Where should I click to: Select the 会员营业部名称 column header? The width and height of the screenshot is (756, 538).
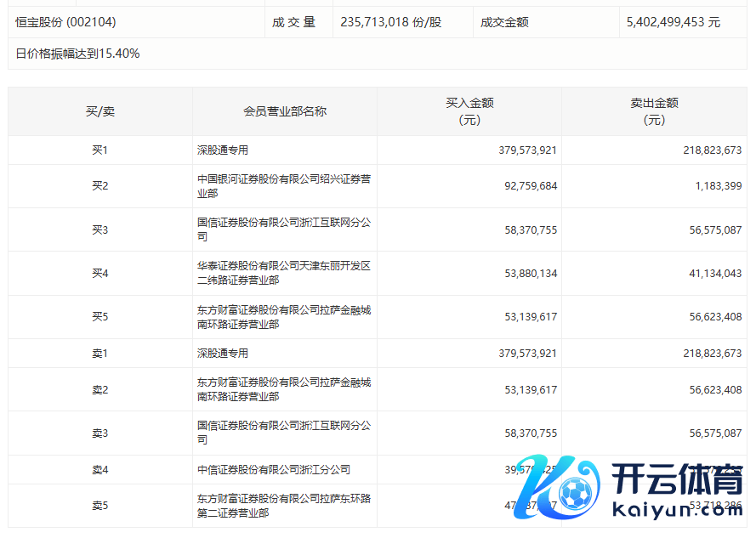point(285,111)
